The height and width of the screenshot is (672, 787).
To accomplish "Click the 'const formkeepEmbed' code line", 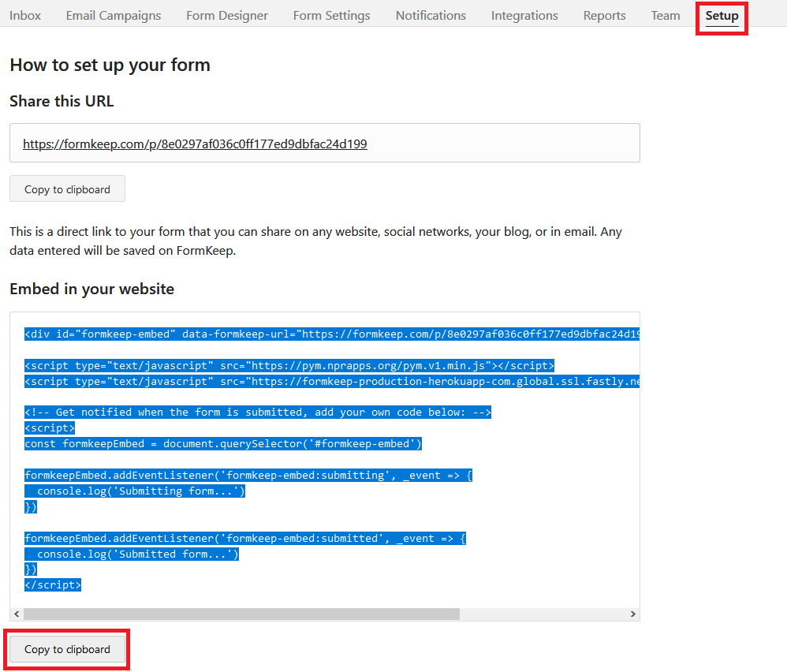I will coord(223,443).
